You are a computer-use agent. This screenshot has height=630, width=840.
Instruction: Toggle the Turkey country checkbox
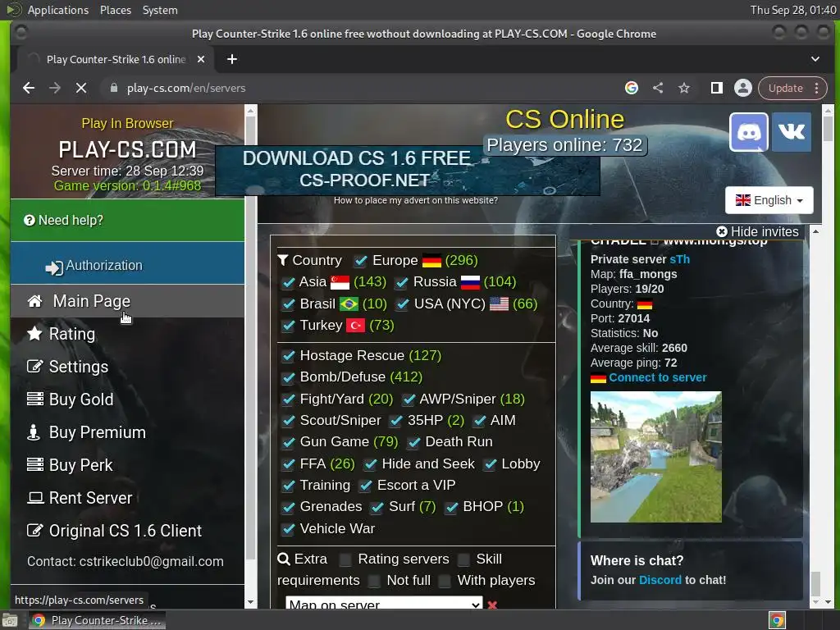click(x=288, y=326)
